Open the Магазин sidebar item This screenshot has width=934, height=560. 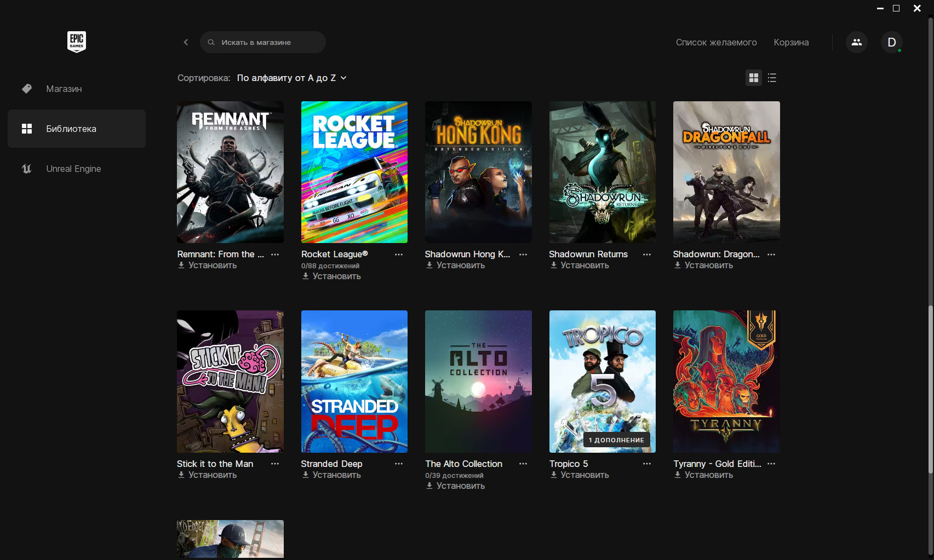pyautogui.click(x=64, y=89)
